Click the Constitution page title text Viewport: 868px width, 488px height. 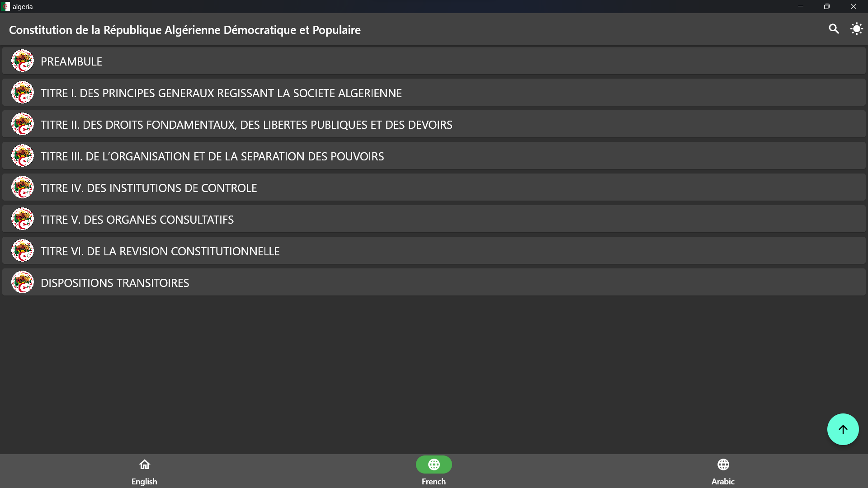[184, 30]
